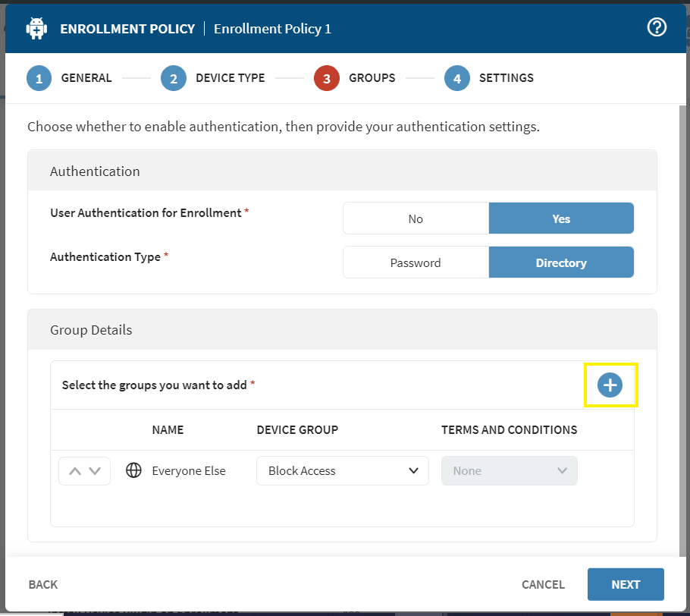This screenshot has width=690, height=616.
Task: Set User Authentication for Enrollment to No
Action: click(416, 218)
